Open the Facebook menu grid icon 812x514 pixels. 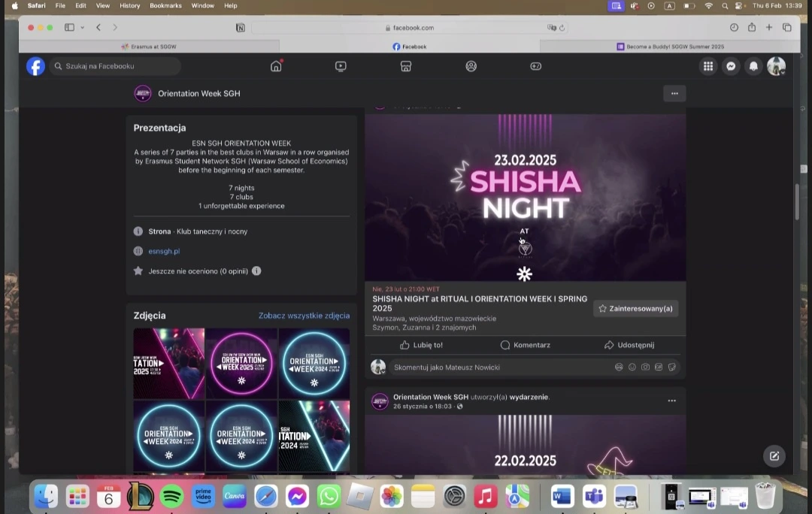[708, 66]
